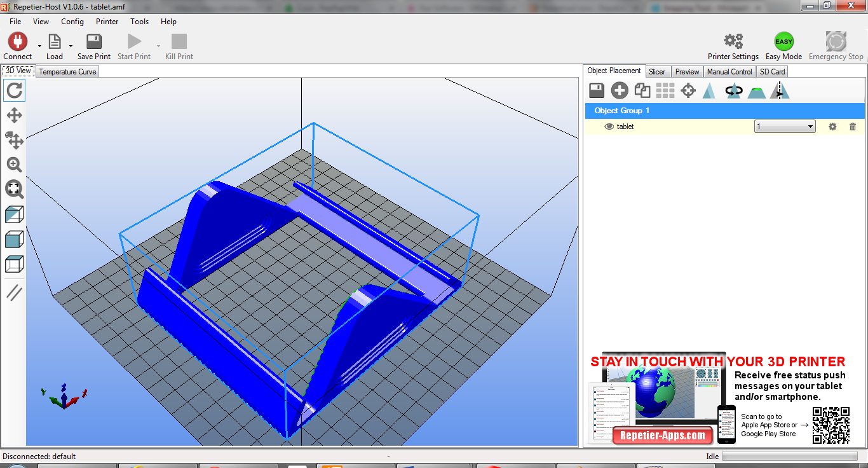Viewport: 868px width, 468px height.
Task: Click the Add Object plus icon
Action: coord(620,91)
